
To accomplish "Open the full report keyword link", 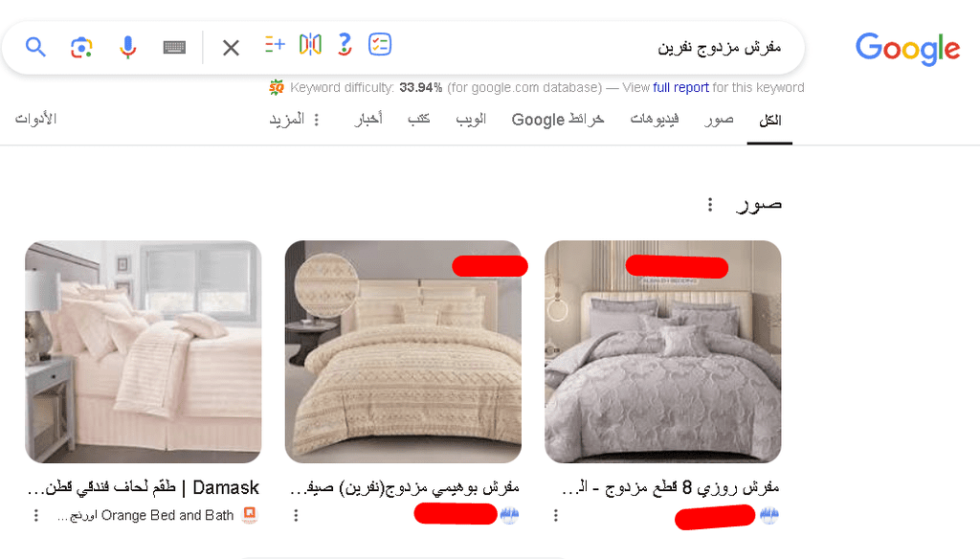I will pos(680,87).
